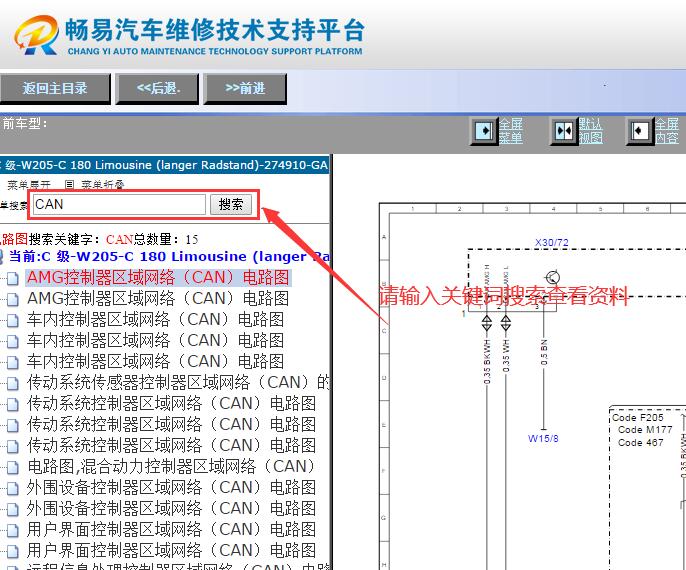Open the highlighted red AMG控制器区域网络（CAN）电路图 entry
Screen dimensions: 686x570
[x=158, y=278]
